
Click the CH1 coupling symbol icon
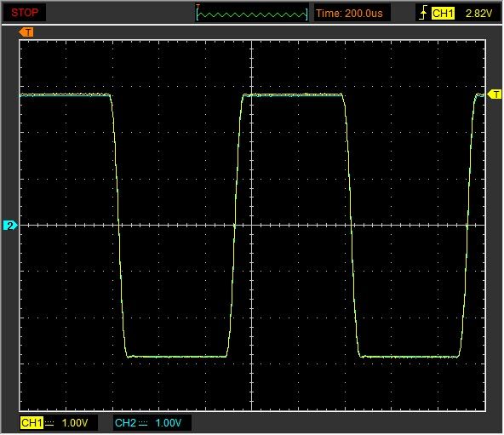click(x=49, y=423)
